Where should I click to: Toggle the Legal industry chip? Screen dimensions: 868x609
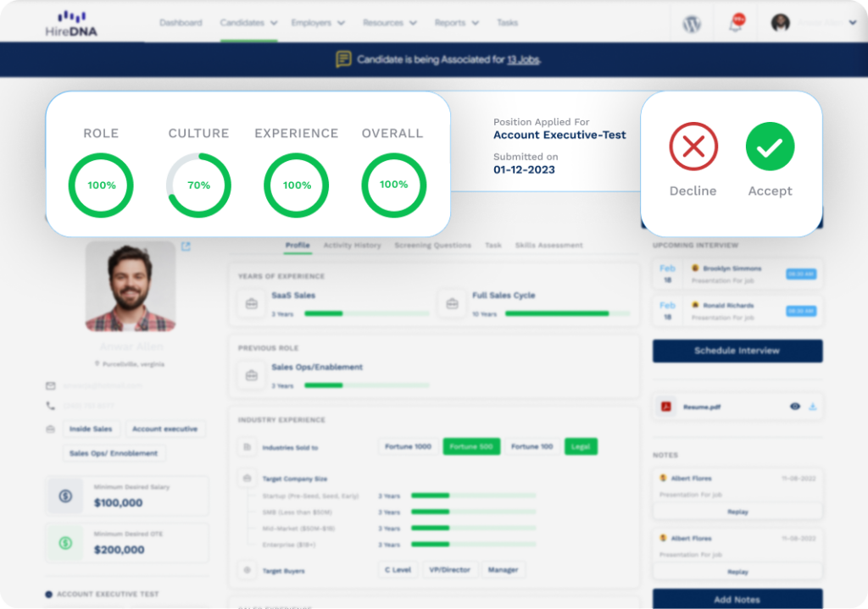click(x=581, y=446)
